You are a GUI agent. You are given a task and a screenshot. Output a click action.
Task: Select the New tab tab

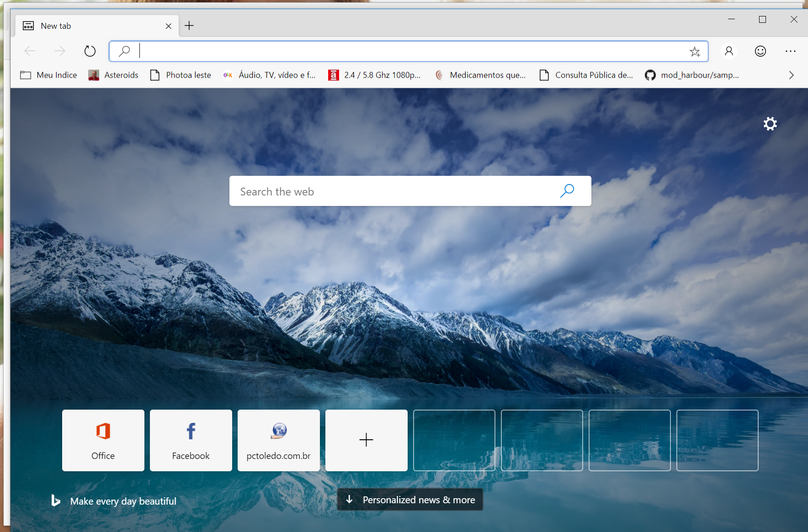(97, 26)
